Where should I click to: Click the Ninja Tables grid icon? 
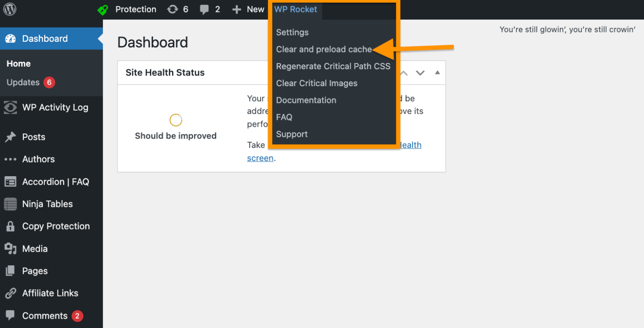pos(10,204)
